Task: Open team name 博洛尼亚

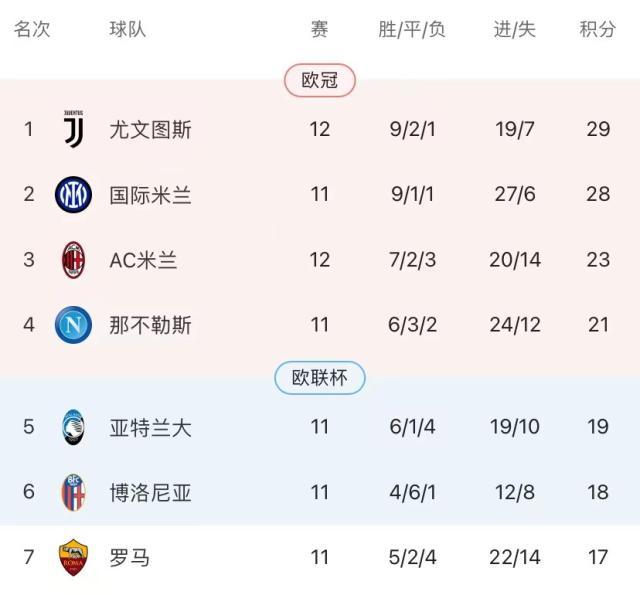Action: coord(150,492)
